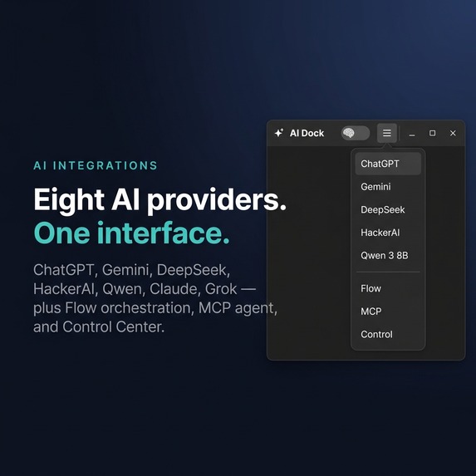The width and height of the screenshot is (476, 476).
Task: Open Flow from the menu
Action: (x=388, y=288)
